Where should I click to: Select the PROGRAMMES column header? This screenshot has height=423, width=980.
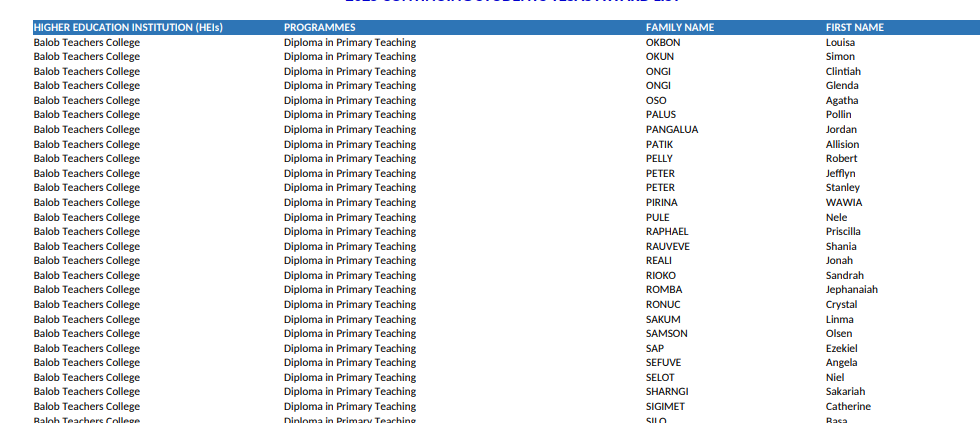319,27
